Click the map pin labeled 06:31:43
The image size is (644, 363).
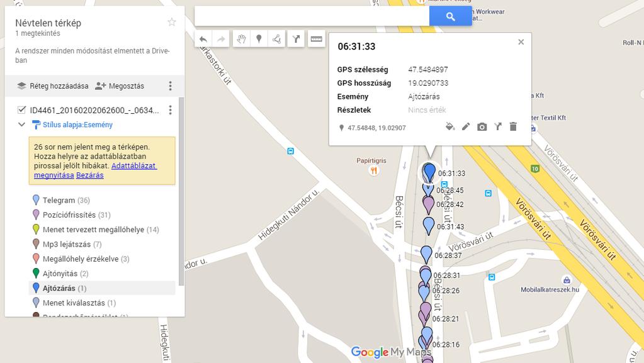pyautogui.click(x=428, y=225)
